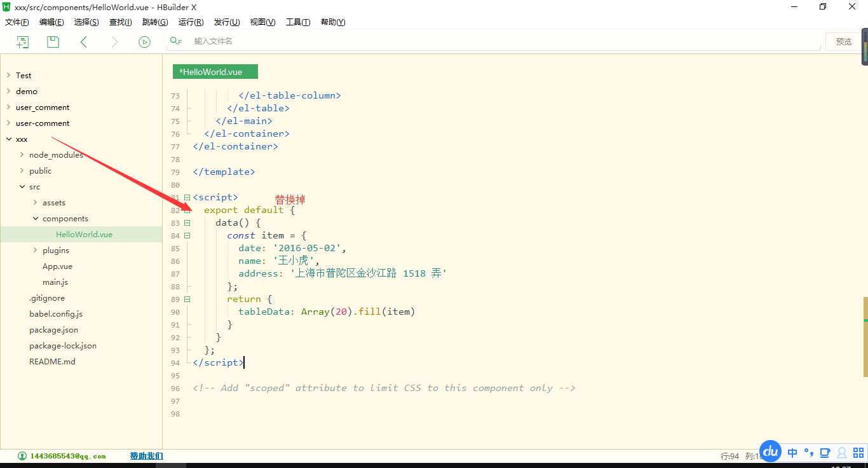
Task: Click the 赞助我们 link
Action: 147,456
